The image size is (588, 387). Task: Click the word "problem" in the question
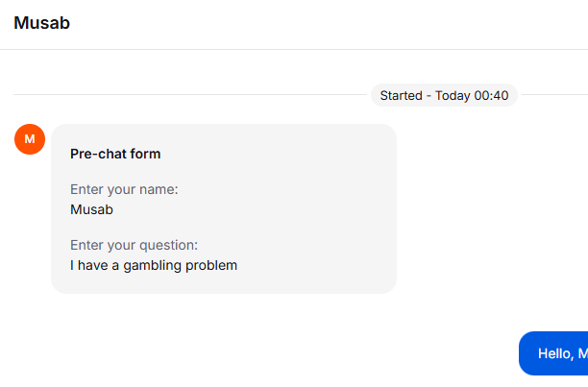point(211,266)
